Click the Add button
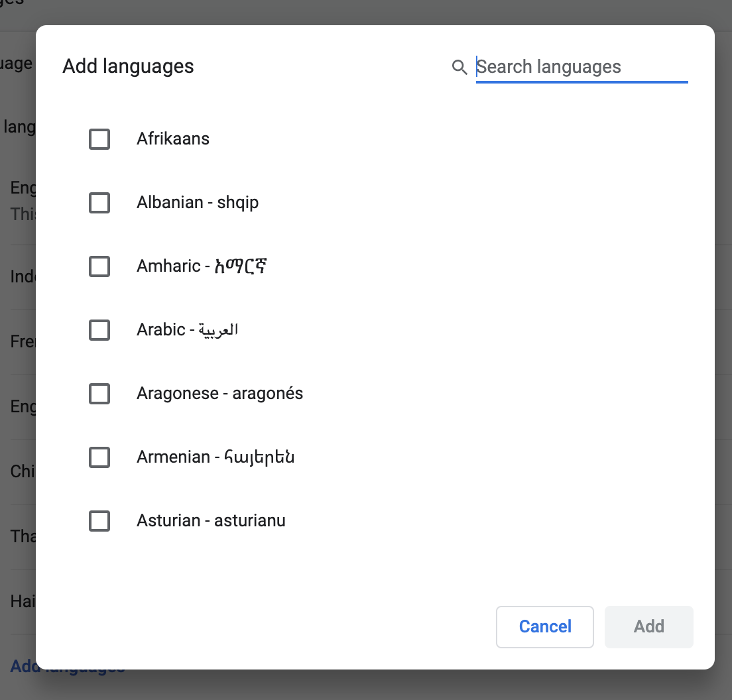Image resolution: width=732 pixels, height=700 pixels. tap(649, 626)
